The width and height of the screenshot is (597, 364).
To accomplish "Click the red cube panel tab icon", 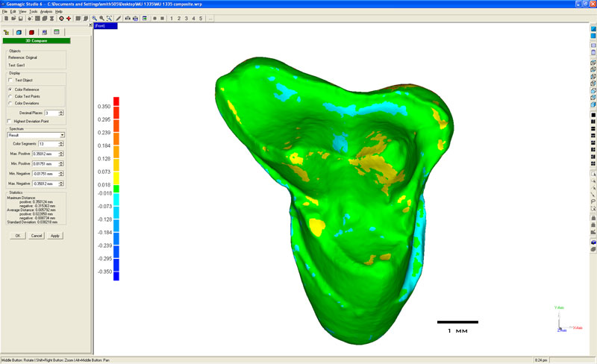I will point(31,32).
